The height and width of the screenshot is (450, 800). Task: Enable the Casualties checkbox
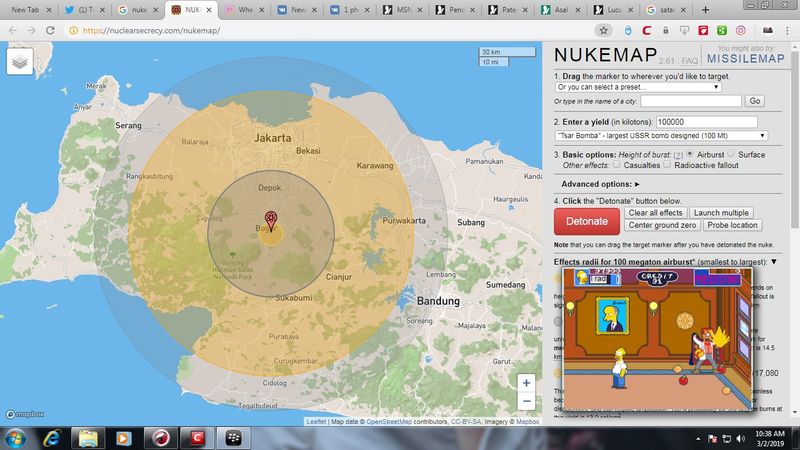[617, 164]
